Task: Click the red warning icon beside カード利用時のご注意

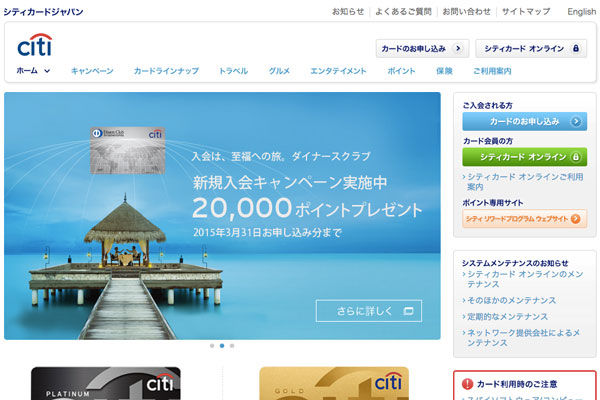Action: [467, 384]
